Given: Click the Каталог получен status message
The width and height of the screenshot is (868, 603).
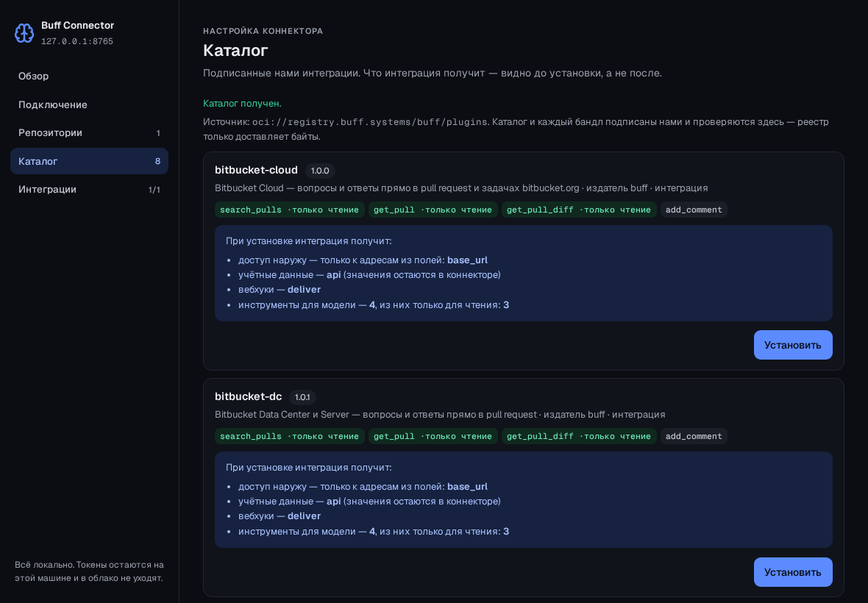Looking at the screenshot, I should pos(242,104).
